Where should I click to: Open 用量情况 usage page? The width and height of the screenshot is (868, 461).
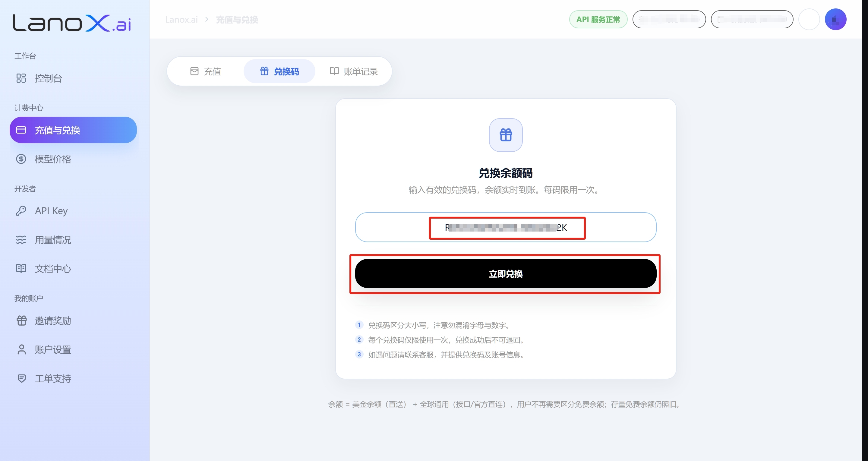73,240
